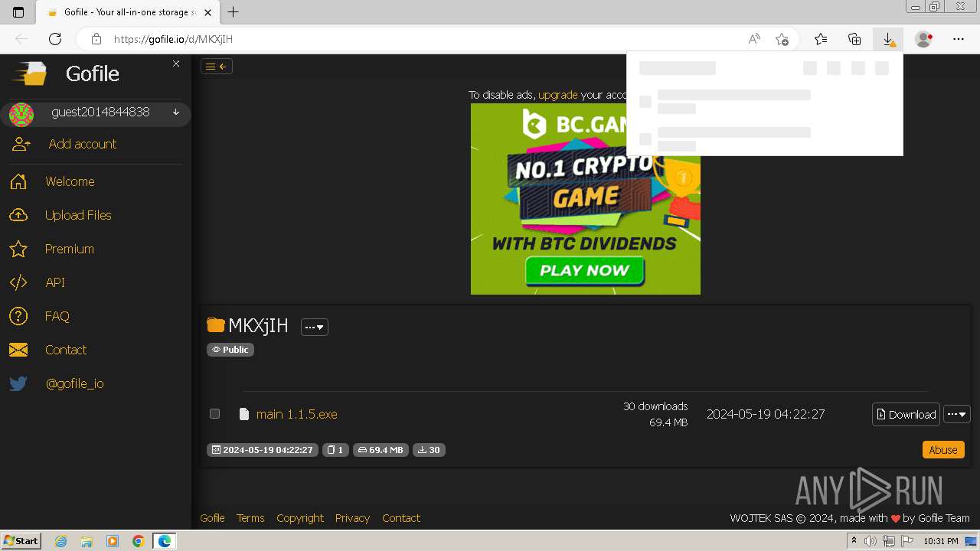This screenshot has height=551, width=980.
Task: Click the 2024-05-19 04:22:27 date badge
Action: pyautogui.click(x=262, y=450)
